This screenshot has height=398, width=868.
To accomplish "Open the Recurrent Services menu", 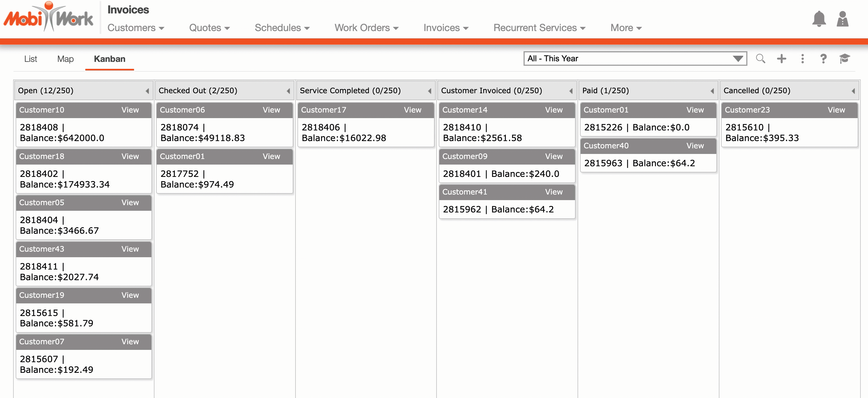I will click(539, 28).
